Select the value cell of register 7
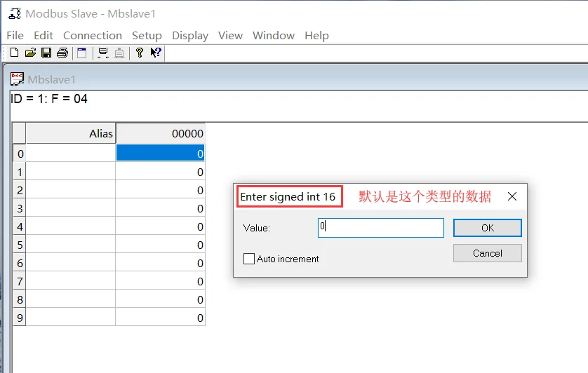Viewport: 588px width, 373px height. coord(160,281)
